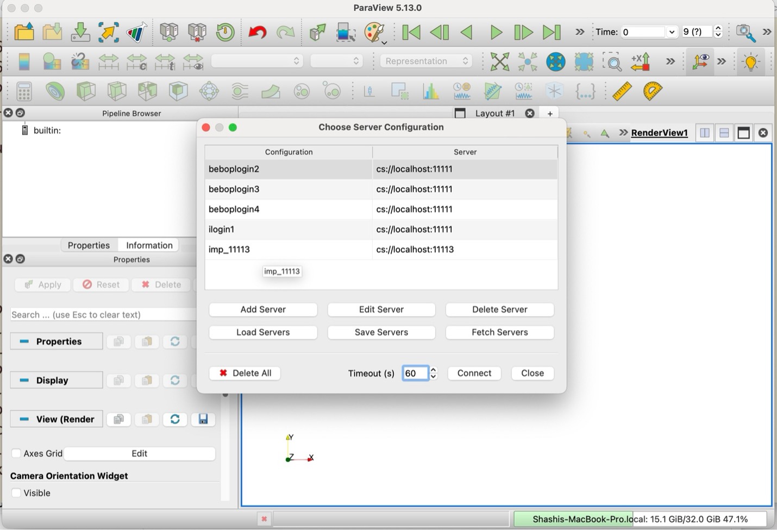Select the imp_11113 server configuration row

pos(288,250)
